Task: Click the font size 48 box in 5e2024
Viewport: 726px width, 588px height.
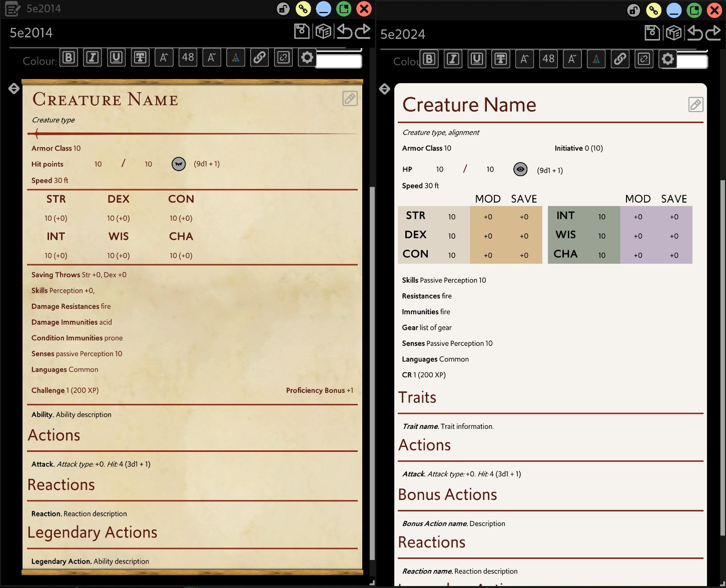Action: 548,59
